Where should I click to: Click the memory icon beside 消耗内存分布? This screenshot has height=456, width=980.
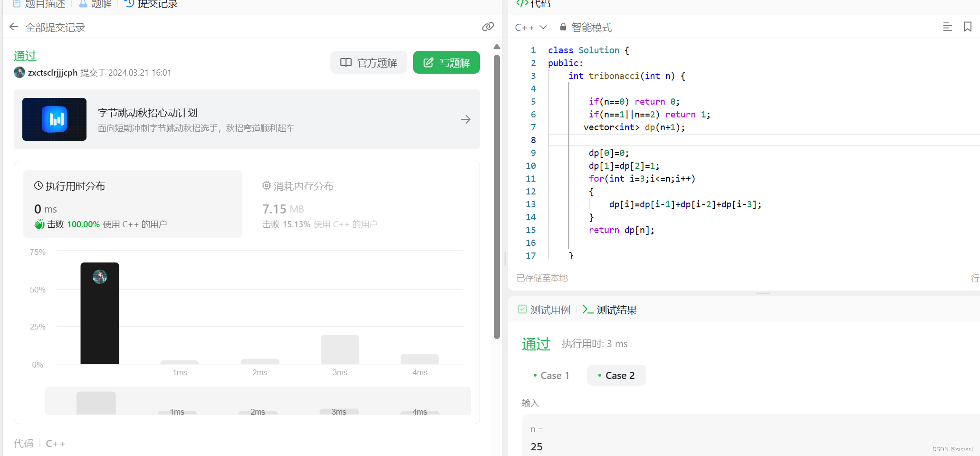267,185
